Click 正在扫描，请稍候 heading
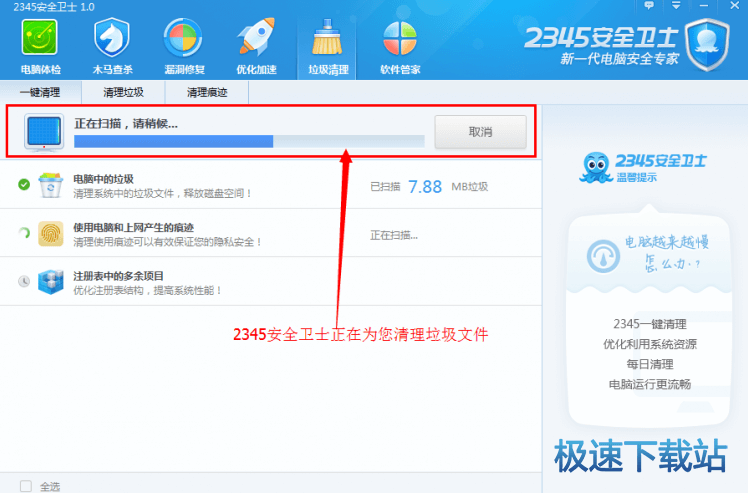The width and height of the screenshot is (748, 493). pos(126,124)
